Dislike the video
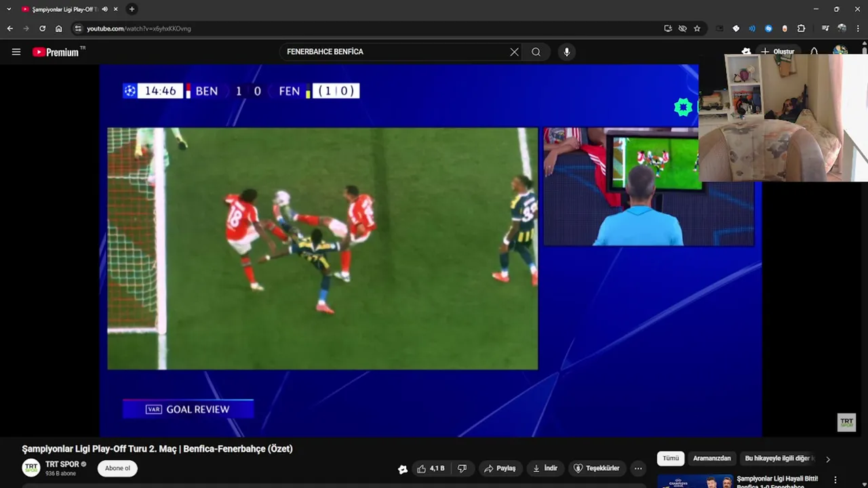 point(462,468)
